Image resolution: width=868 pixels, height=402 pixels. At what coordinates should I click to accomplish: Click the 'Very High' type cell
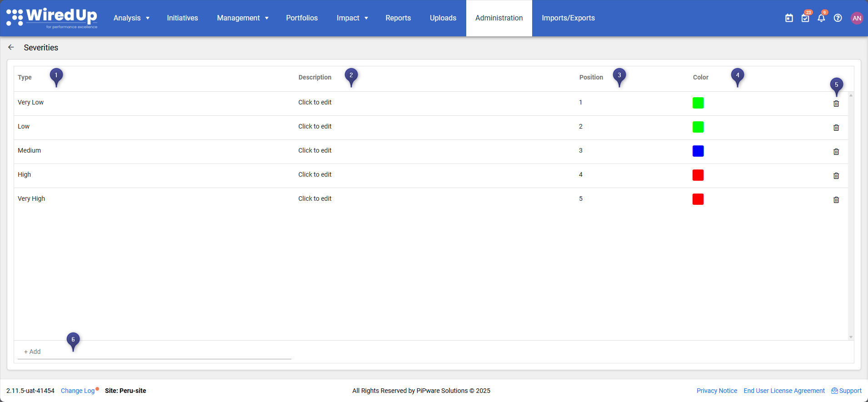pos(31,199)
